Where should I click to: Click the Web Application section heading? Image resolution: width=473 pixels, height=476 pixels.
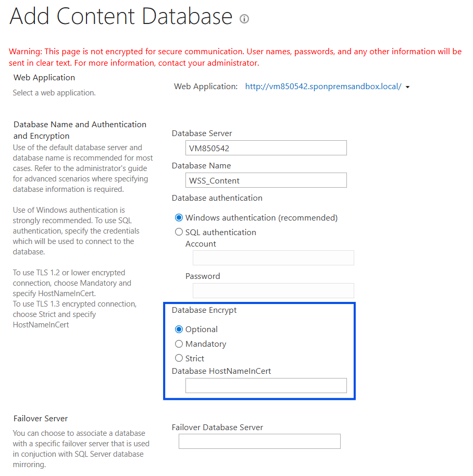[x=44, y=77]
